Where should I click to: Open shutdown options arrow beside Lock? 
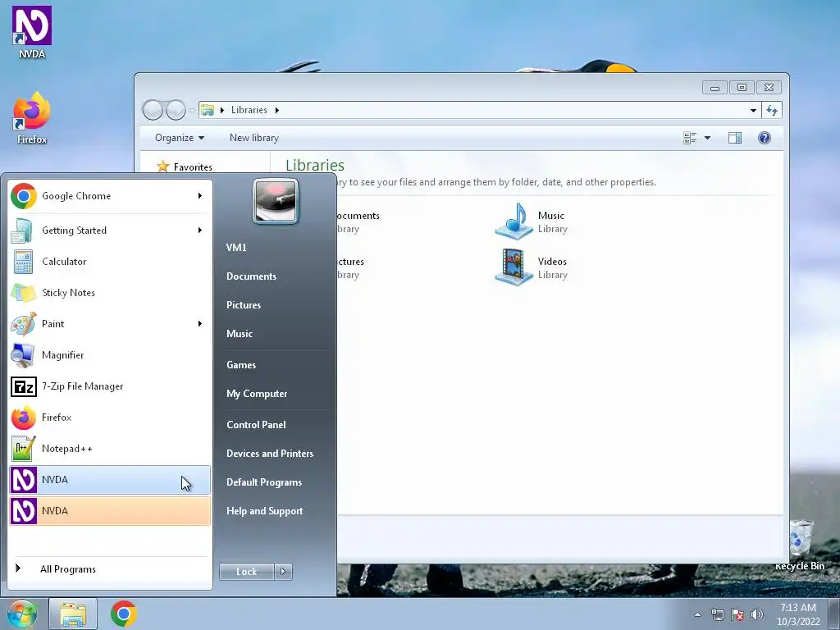point(283,572)
